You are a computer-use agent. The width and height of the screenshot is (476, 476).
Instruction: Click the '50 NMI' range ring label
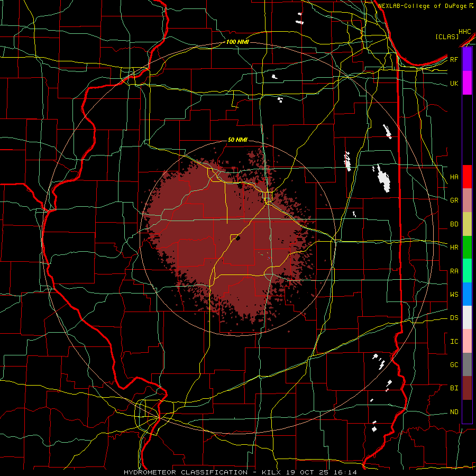[x=237, y=140]
